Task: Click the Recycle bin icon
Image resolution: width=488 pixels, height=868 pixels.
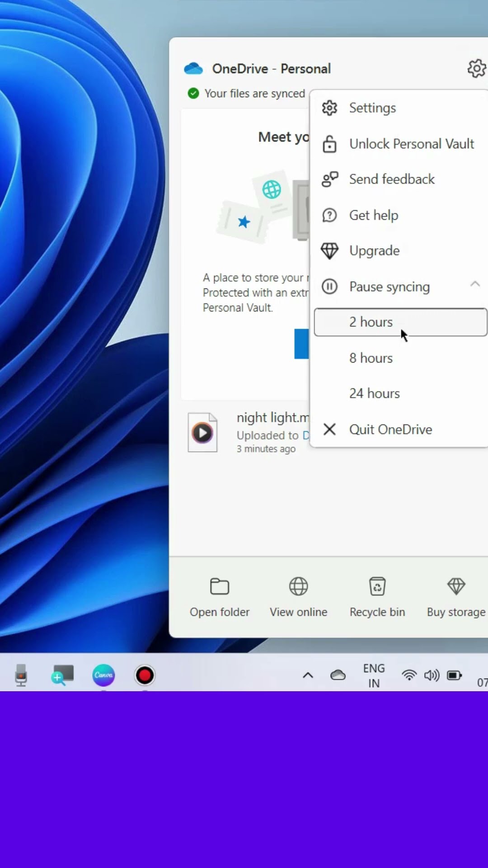Action: (x=377, y=586)
